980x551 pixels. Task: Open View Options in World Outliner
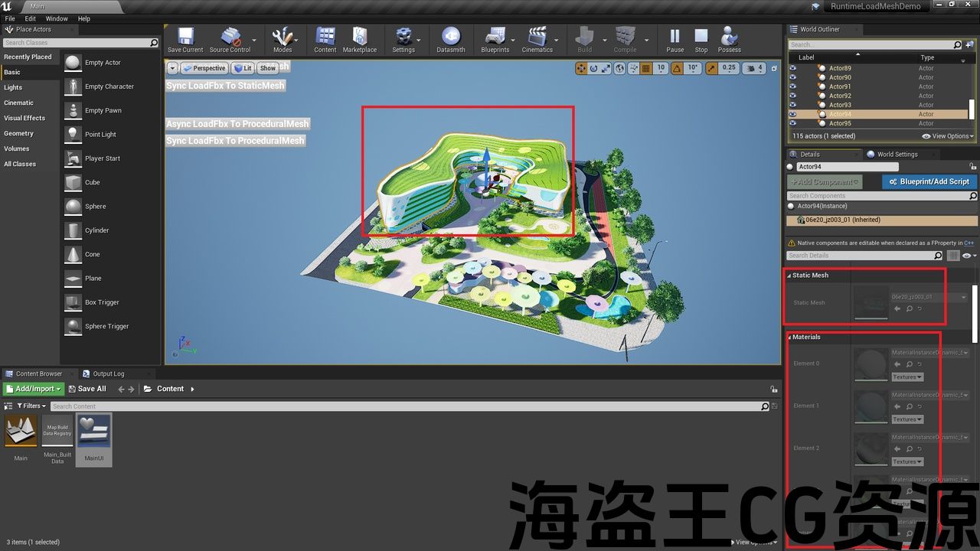coord(948,136)
